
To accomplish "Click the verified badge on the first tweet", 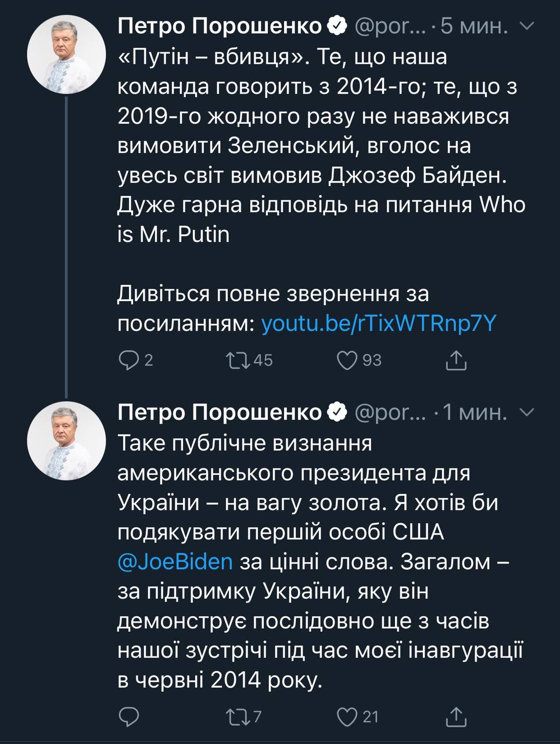I will tap(338, 26).
